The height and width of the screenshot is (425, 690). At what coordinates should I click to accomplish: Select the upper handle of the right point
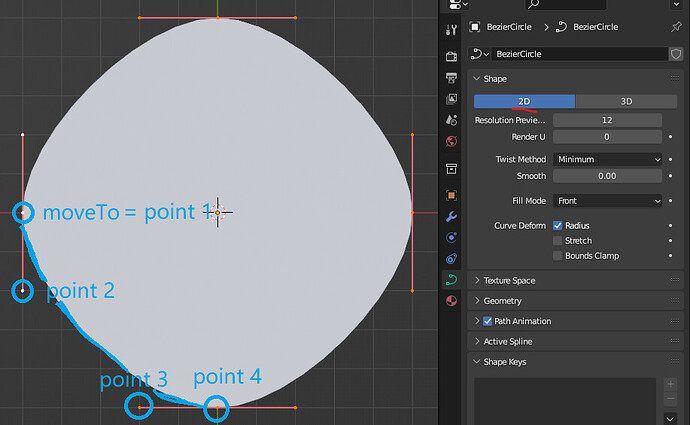pos(412,135)
